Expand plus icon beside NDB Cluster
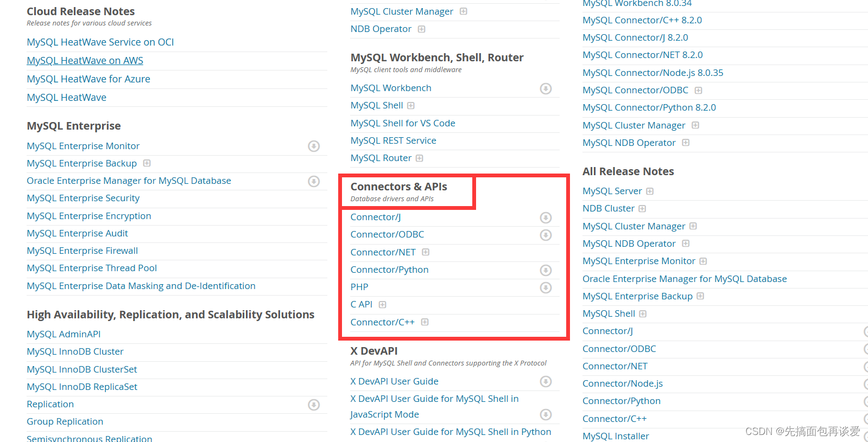The width and height of the screenshot is (868, 442). 643,209
